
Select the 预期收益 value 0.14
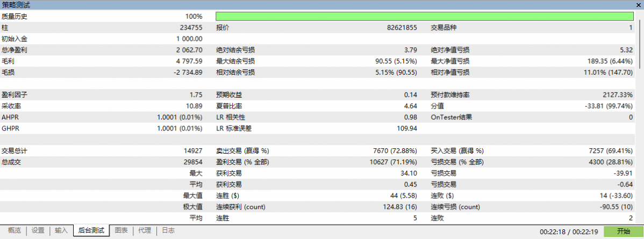[411, 95]
